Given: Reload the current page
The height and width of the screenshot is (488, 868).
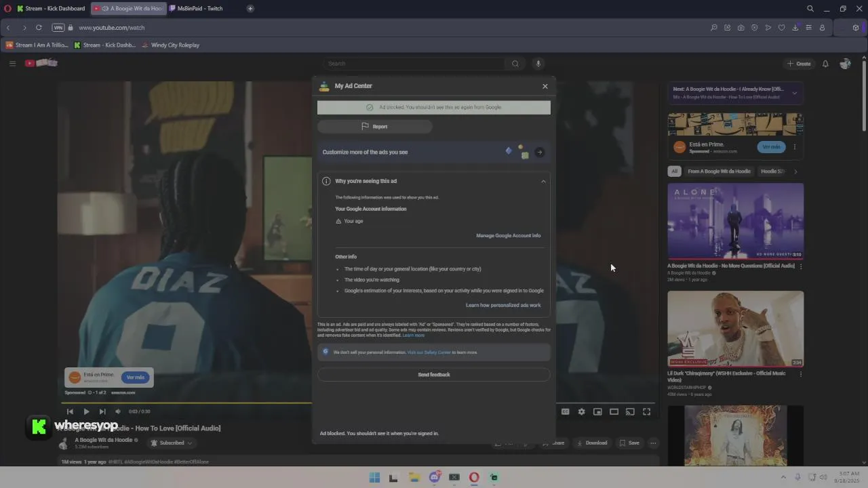Looking at the screenshot, I should click(39, 28).
